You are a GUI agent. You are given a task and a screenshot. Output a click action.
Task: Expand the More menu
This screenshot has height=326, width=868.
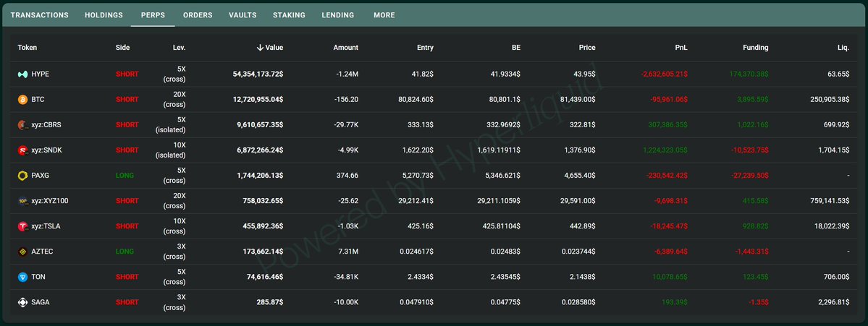(384, 15)
